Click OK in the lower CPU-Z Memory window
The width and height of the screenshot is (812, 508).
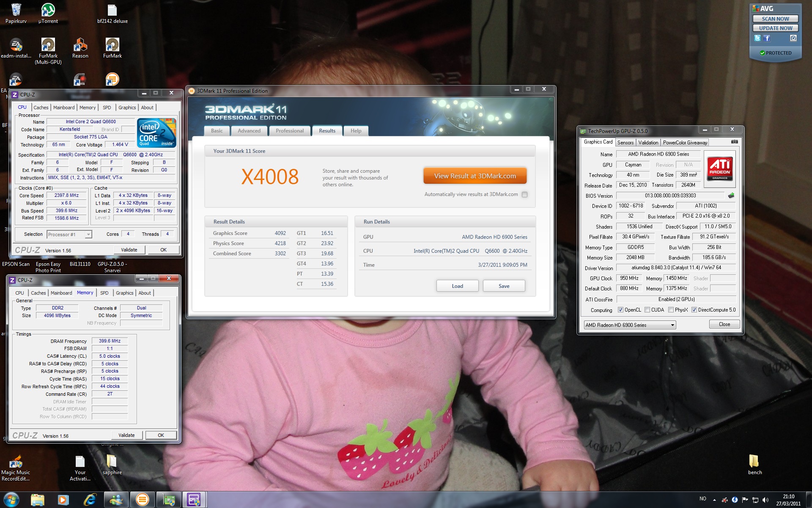pos(161,435)
